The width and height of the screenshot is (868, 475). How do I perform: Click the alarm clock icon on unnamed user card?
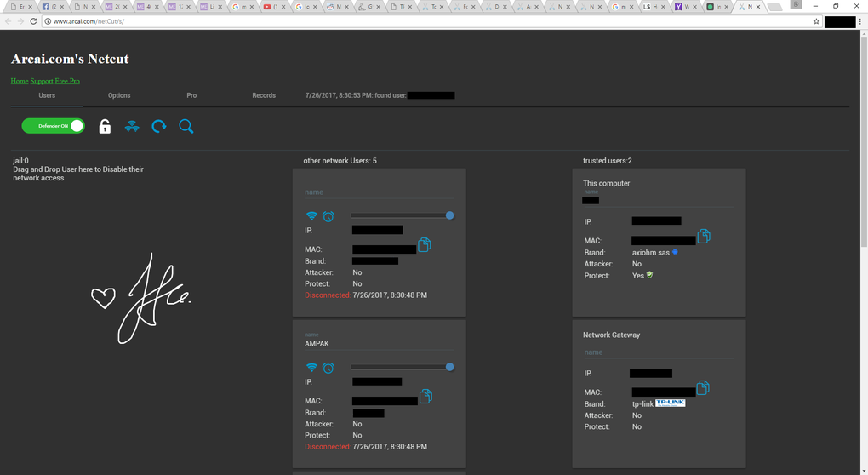(328, 216)
